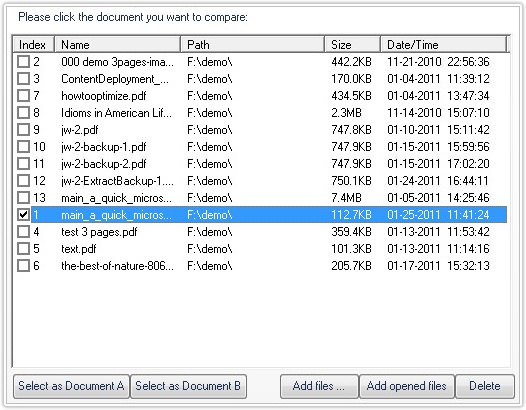Sort list by Size column header
The height and width of the screenshot is (410, 526).
pyautogui.click(x=352, y=45)
